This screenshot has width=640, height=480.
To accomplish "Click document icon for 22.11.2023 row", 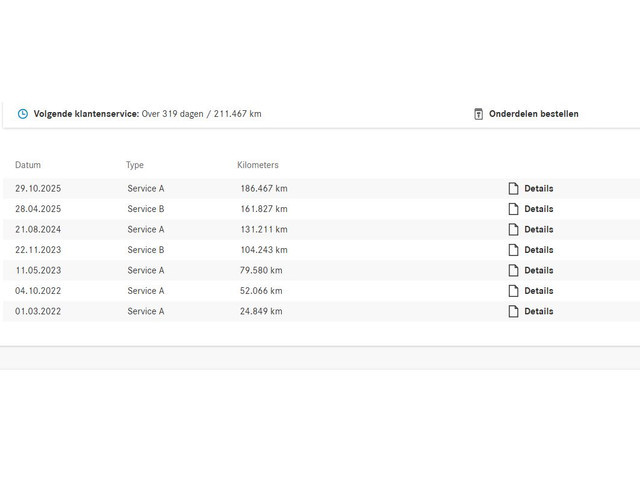I will 514,250.
